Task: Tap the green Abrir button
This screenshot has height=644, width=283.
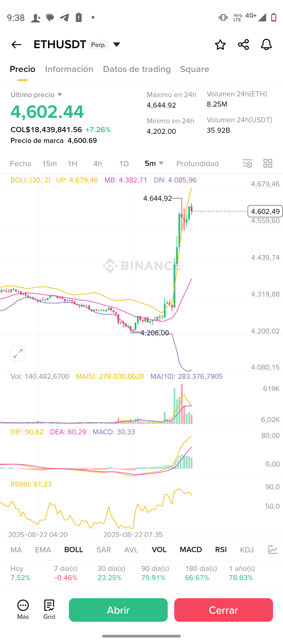Action: [x=118, y=610]
